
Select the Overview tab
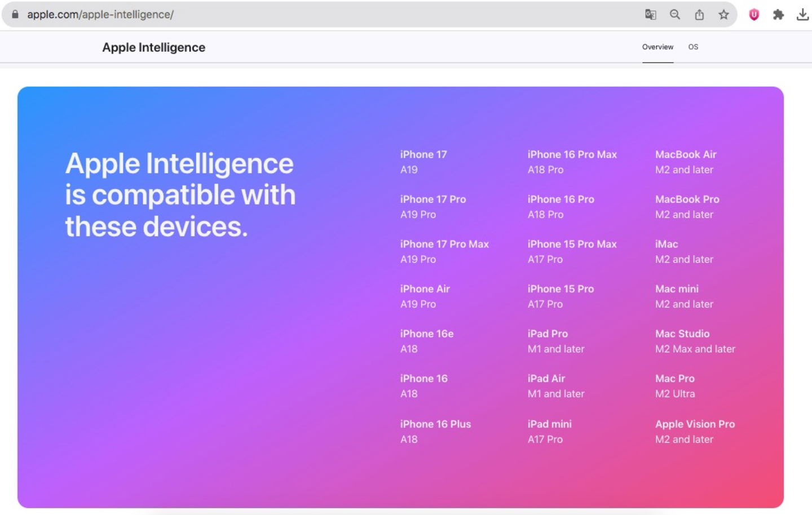click(657, 47)
